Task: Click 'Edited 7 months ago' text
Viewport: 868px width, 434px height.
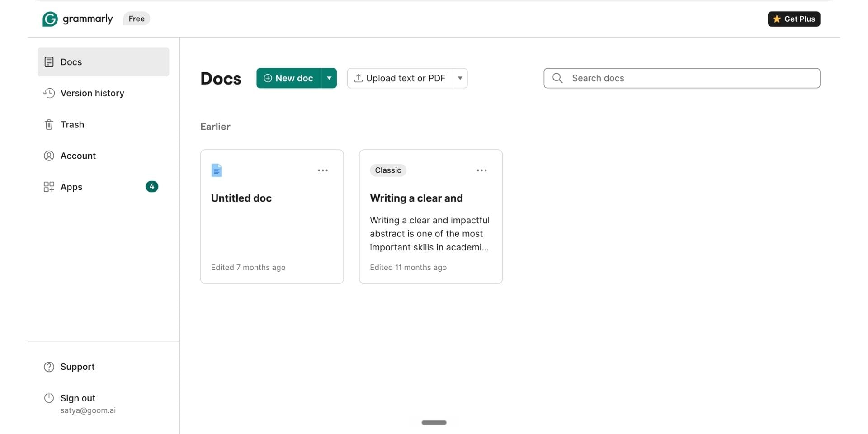Action: tap(248, 267)
